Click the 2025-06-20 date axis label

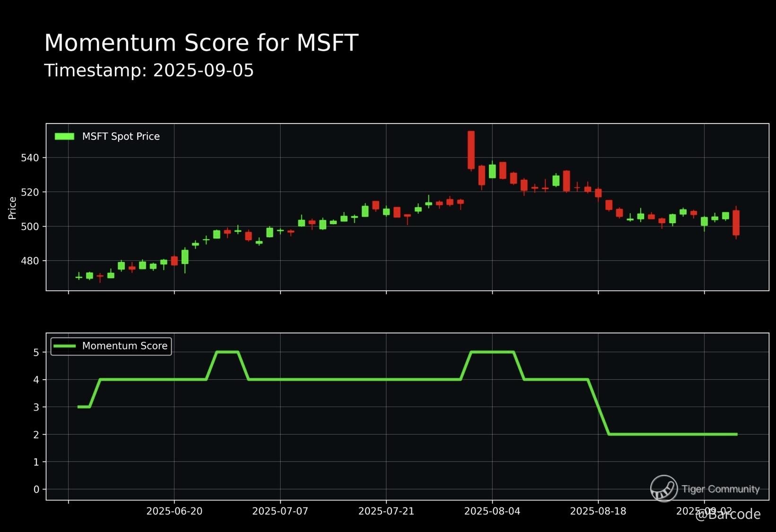[174, 512]
